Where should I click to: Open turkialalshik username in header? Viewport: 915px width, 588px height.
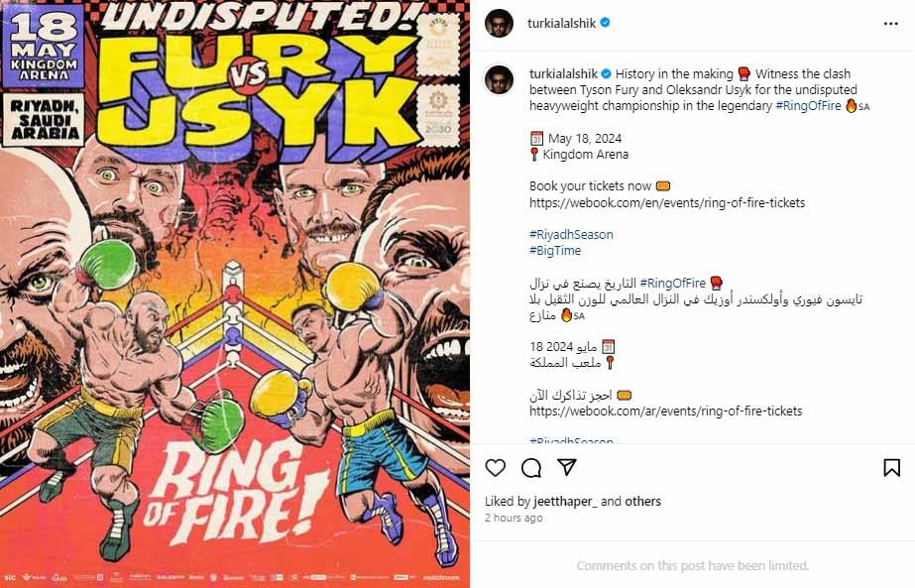coord(561,24)
